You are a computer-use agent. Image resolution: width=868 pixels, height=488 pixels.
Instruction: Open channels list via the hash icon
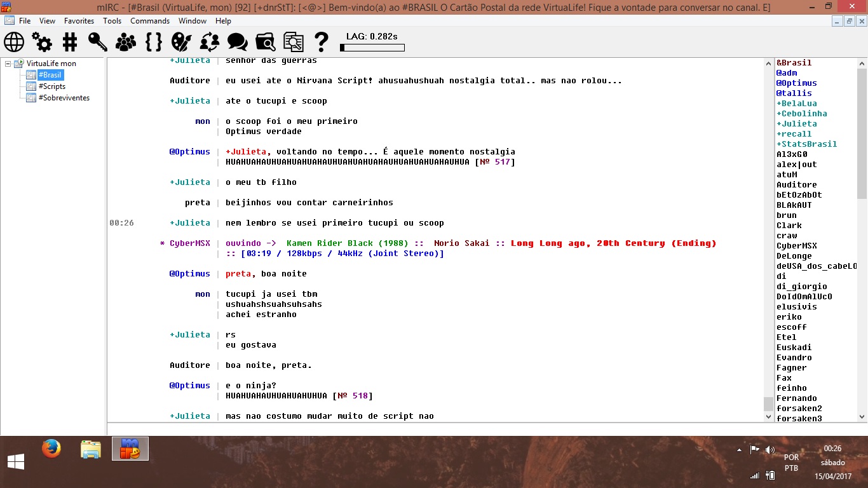pyautogui.click(x=70, y=42)
